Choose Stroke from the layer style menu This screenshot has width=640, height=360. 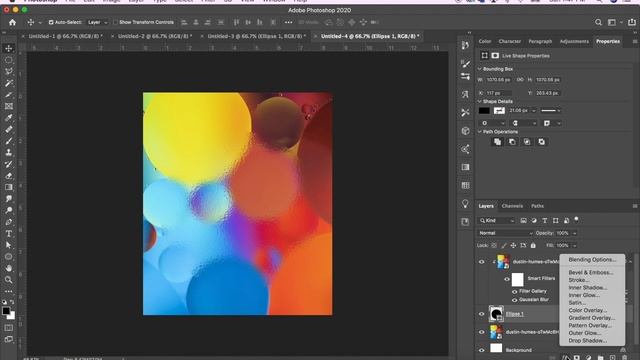(x=579, y=280)
